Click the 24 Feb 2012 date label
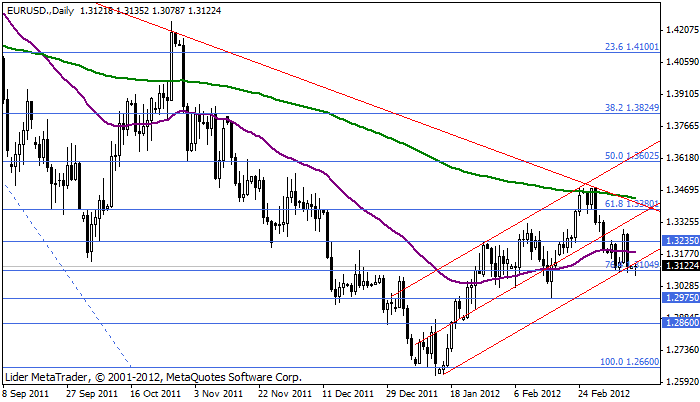This screenshot has width=700, height=402. (604, 394)
